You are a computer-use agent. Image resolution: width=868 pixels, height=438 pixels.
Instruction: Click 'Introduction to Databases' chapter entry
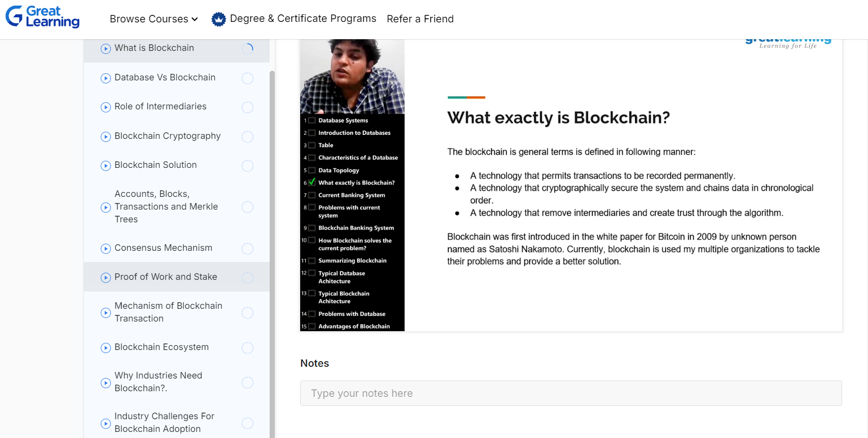354,133
